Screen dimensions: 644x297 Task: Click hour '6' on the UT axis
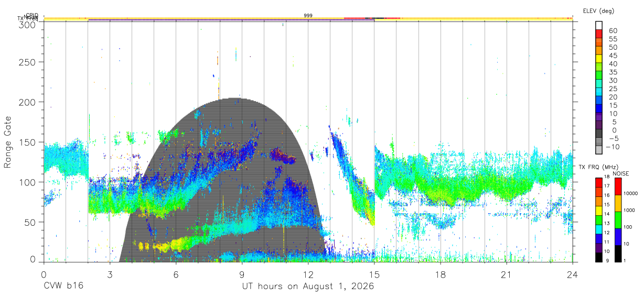176,274
